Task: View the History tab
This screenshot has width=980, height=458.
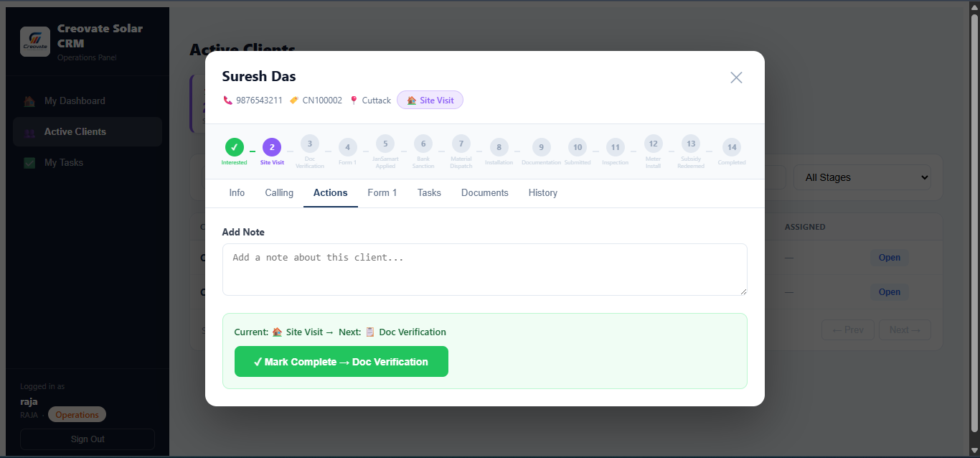Action: click(x=543, y=193)
